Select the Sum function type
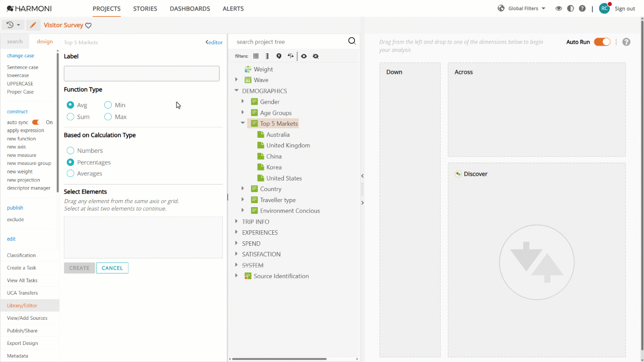 (x=70, y=117)
